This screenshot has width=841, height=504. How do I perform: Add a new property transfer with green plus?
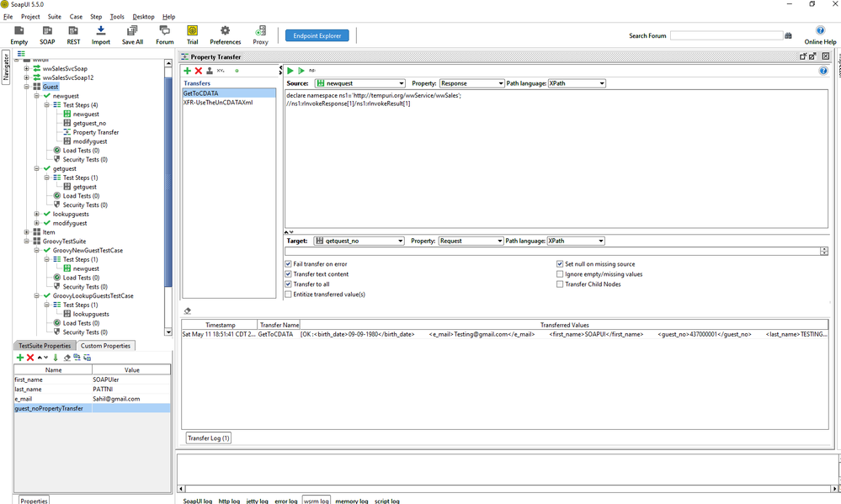coord(188,71)
